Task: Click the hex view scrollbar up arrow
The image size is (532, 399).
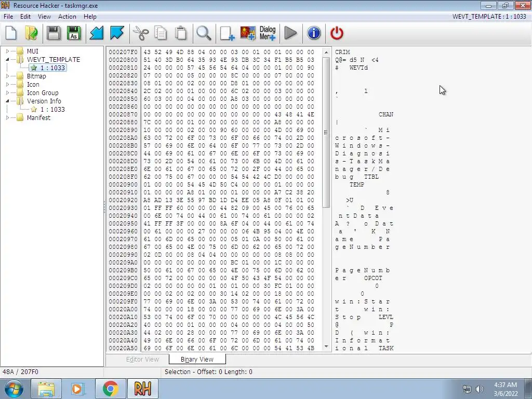Action: (x=326, y=52)
